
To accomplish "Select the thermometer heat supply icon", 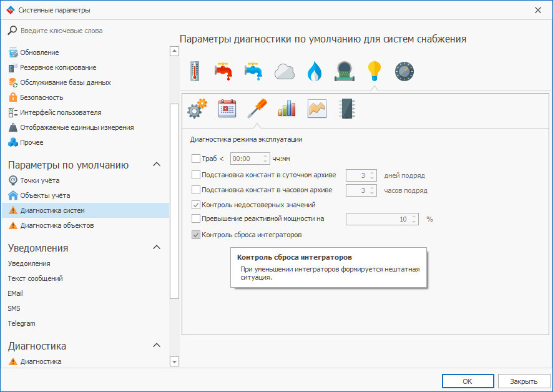I will click(x=194, y=71).
